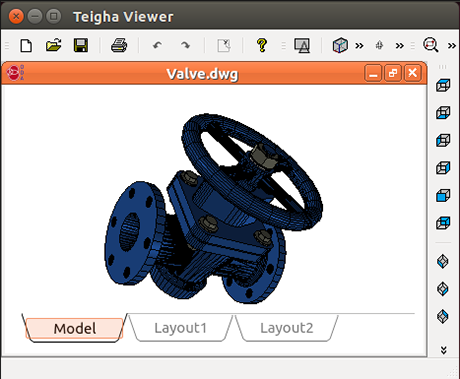Select the 3D cube render mode icon
Screen dimensions: 460x379
(340, 45)
